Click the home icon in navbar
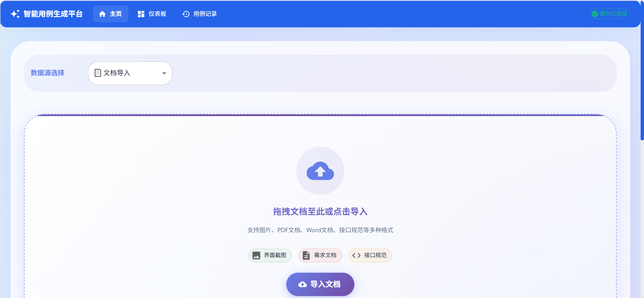This screenshot has width=644, height=298. pyautogui.click(x=103, y=14)
